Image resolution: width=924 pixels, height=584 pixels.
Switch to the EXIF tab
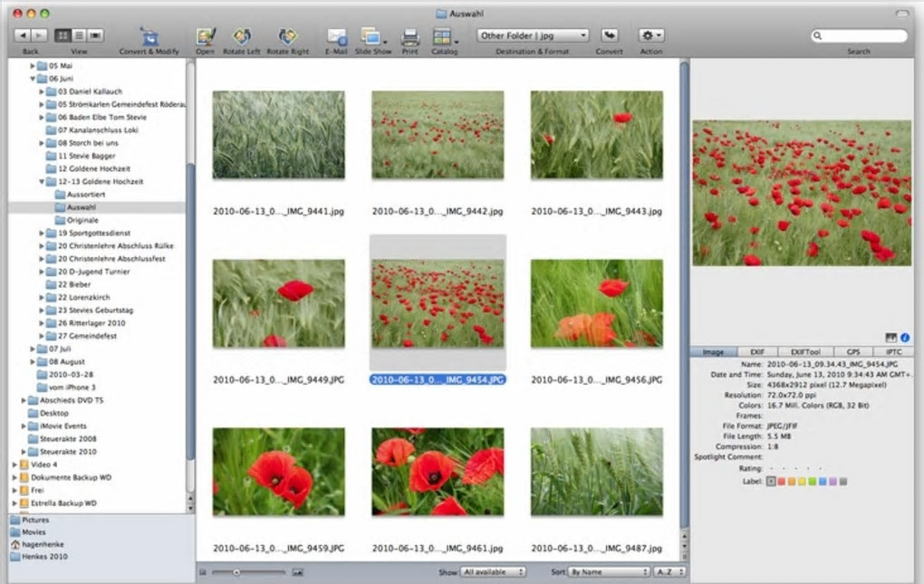pos(757,351)
